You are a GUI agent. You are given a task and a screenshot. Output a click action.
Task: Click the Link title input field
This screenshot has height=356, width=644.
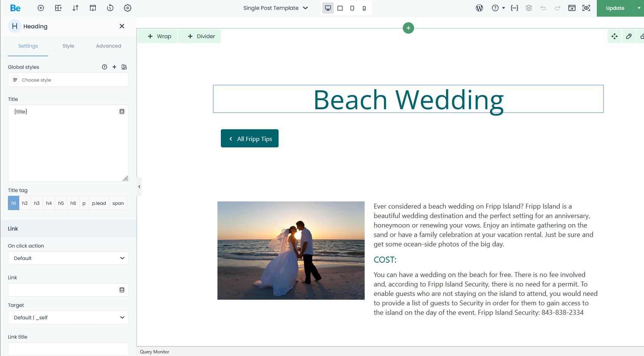click(x=68, y=349)
